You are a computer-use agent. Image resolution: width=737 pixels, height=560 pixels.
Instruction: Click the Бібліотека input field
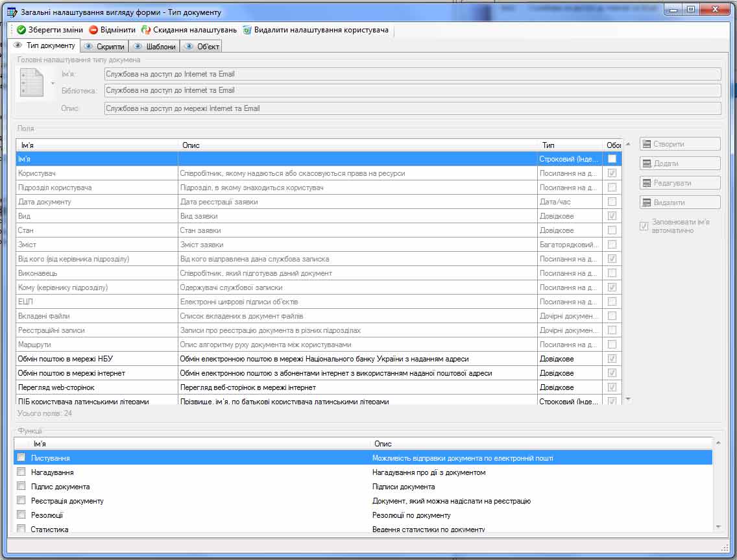pos(412,90)
